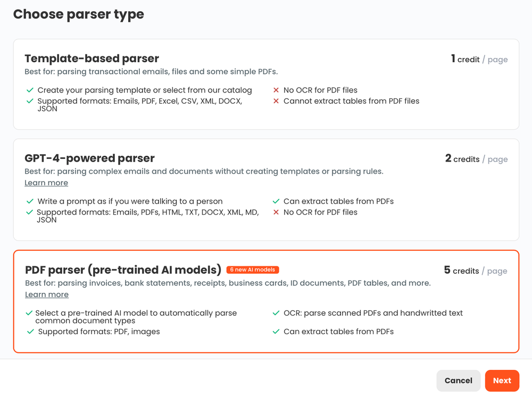Click the red cross beside 'Cannot extract tables from PDF files'
Viewport: 532px width, 398px height.
click(x=276, y=101)
